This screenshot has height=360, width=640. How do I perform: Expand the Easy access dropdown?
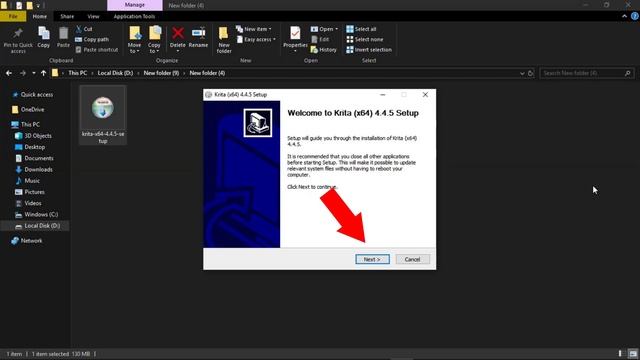click(x=256, y=39)
